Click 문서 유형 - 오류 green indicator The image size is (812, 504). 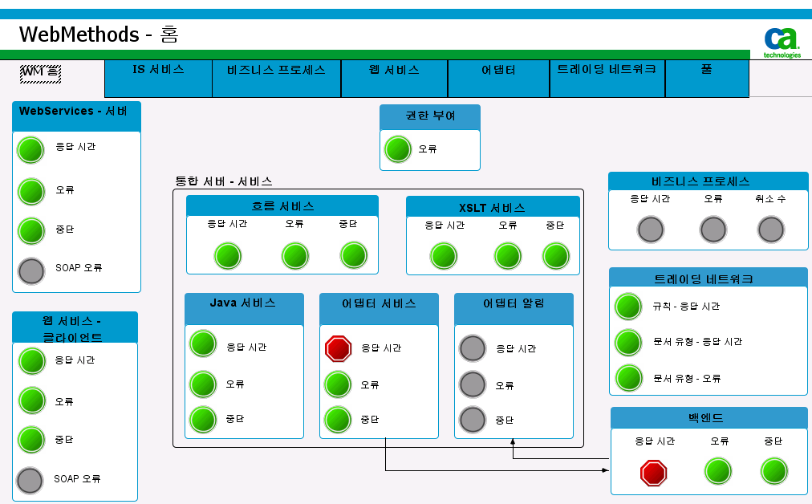(x=629, y=378)
